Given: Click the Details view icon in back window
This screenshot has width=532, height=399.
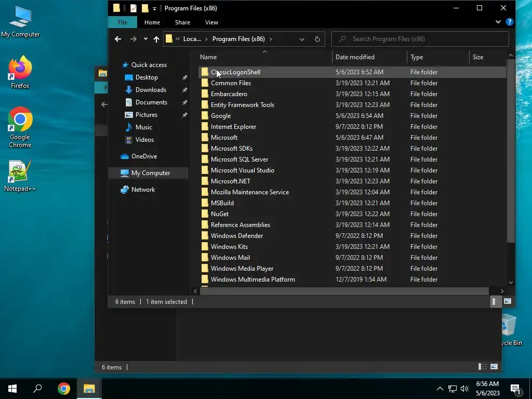Looking at the screenshot, I should pyautogui.click(x=483, y=367).
